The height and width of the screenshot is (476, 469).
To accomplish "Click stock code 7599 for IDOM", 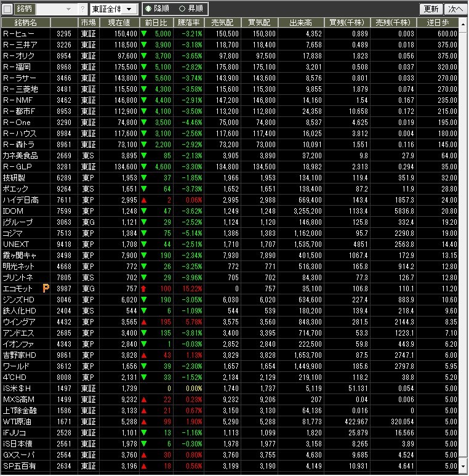I will coord(64,211).
